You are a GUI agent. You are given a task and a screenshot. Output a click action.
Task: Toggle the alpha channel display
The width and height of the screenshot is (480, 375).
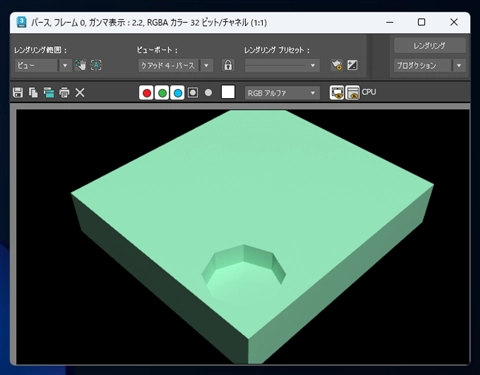[x=193, y=93]
